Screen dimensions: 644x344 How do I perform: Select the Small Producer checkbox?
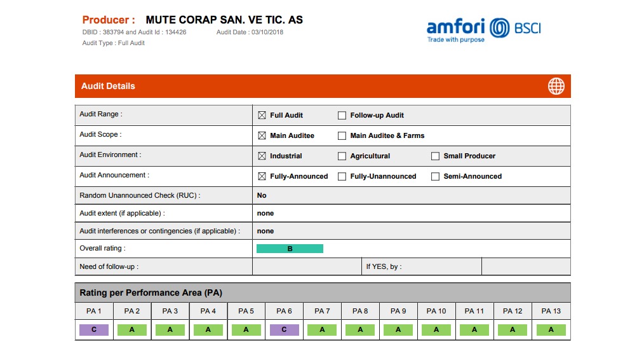(435, 156)
